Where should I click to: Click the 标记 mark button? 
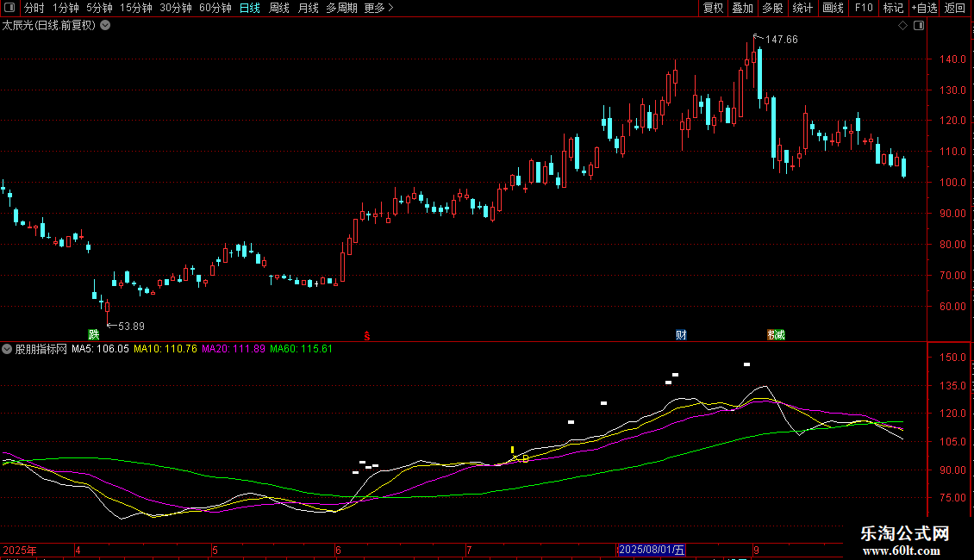click(x=893, y=8)
